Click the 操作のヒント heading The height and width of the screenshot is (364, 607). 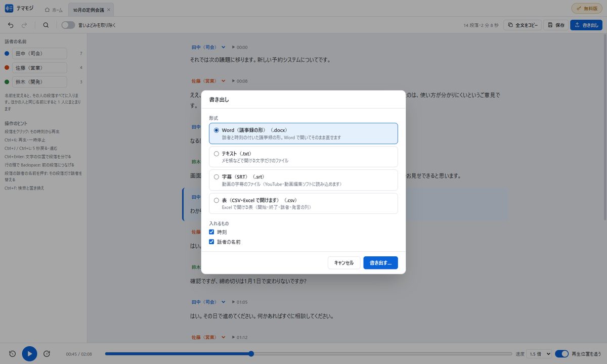(x=16, y=123)
